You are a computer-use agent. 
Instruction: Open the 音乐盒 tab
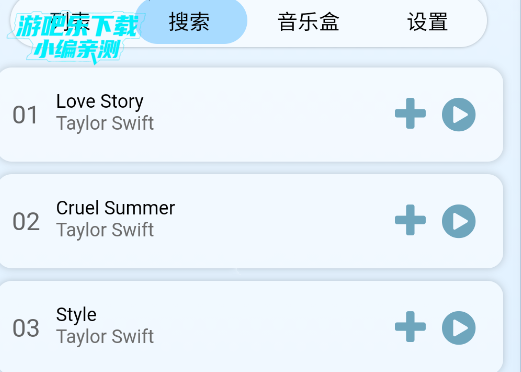click(x=308, y=22)
